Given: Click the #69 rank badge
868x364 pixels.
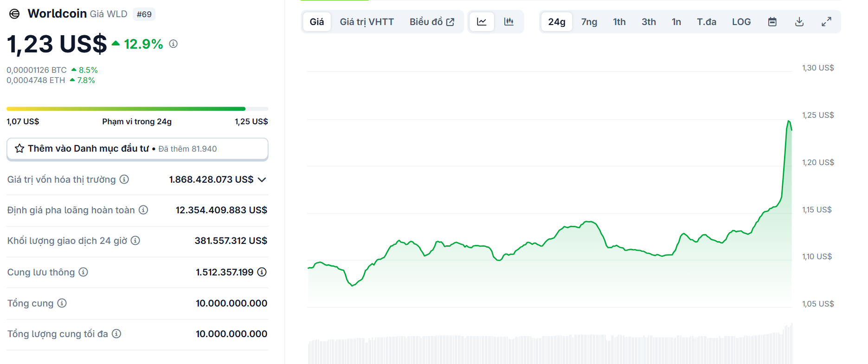Looking at the screenshot, I should point(144,14).
